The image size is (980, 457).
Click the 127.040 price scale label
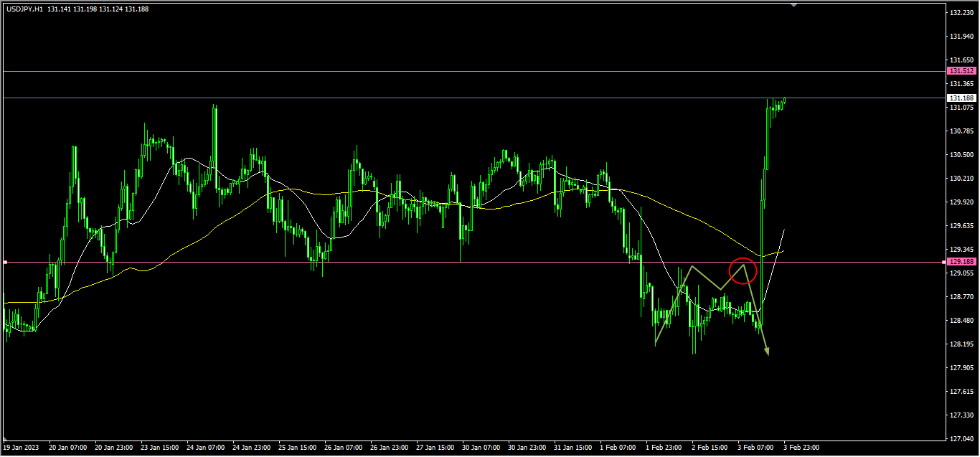961,439
